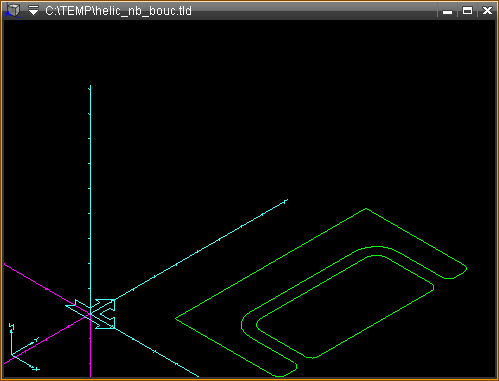Open the window menu dropdown arrow
Viewport: 499px width, 381px height.
(33, 10)
